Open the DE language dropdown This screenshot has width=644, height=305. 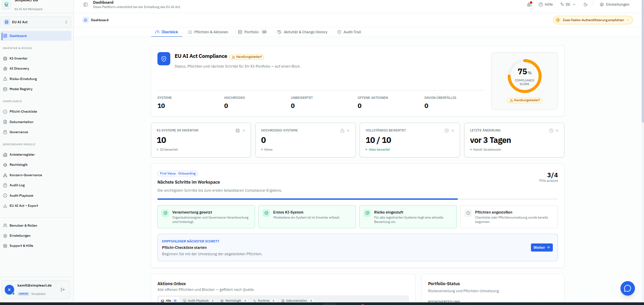pos(568,4)
